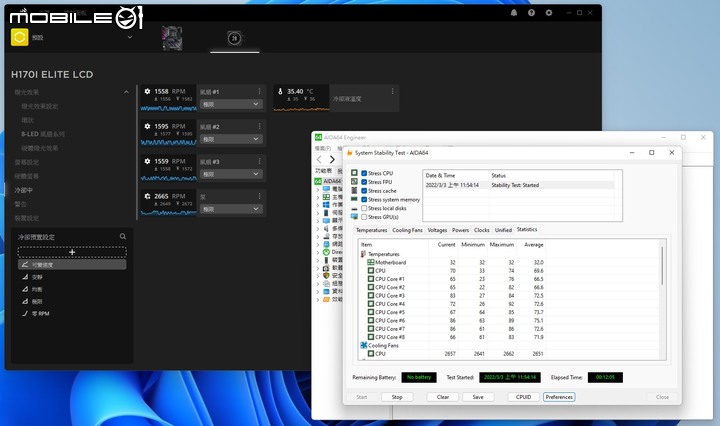This screenshot has height=426, width=720.
Task: Click the fan icon on 1558 RPM tile
Action: point(147,91)
